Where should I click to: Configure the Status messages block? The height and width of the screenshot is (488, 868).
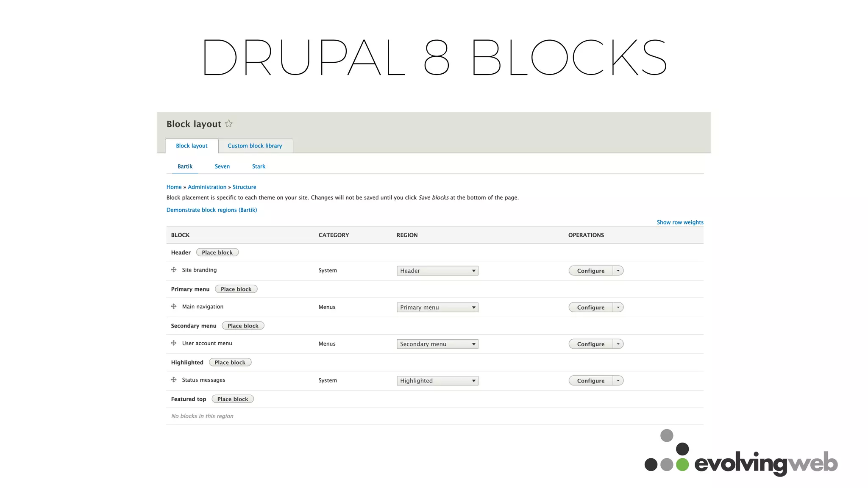(591, 381)
